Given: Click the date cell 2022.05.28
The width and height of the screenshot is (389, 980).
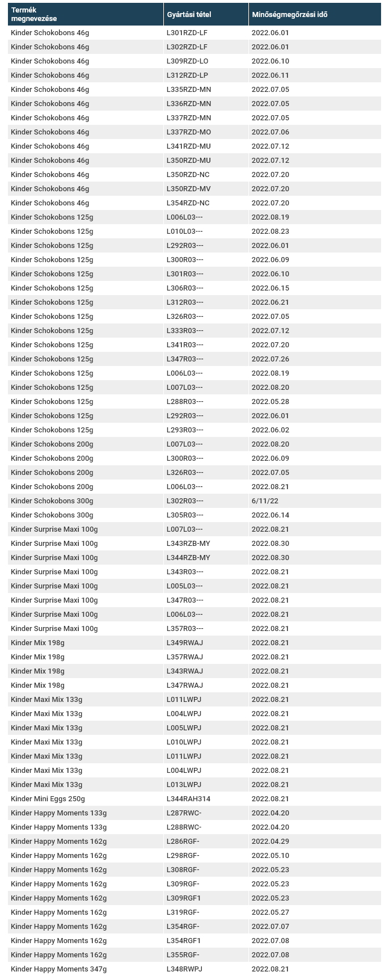Looking at the screenshot, I should 270,402.
